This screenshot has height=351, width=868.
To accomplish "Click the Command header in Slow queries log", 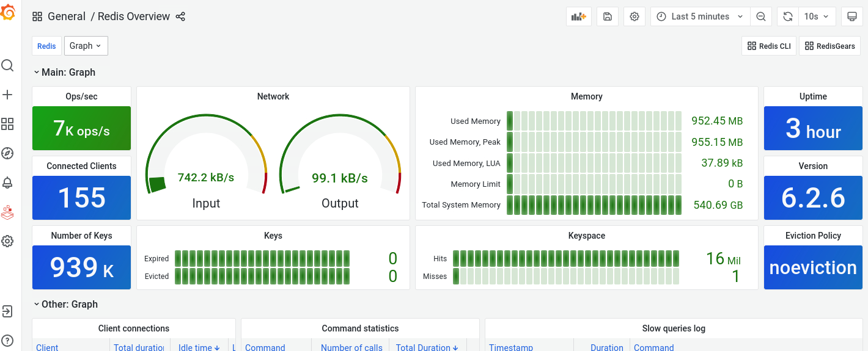I will (653, 347).
